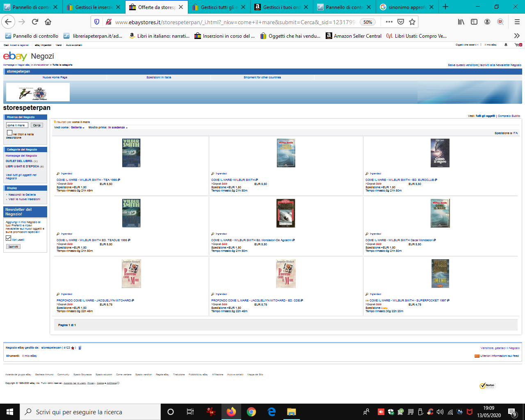525x420 pixels.
Task: Open 'OUTLET DEL LIBRO' category link
Action: (19, 161)
